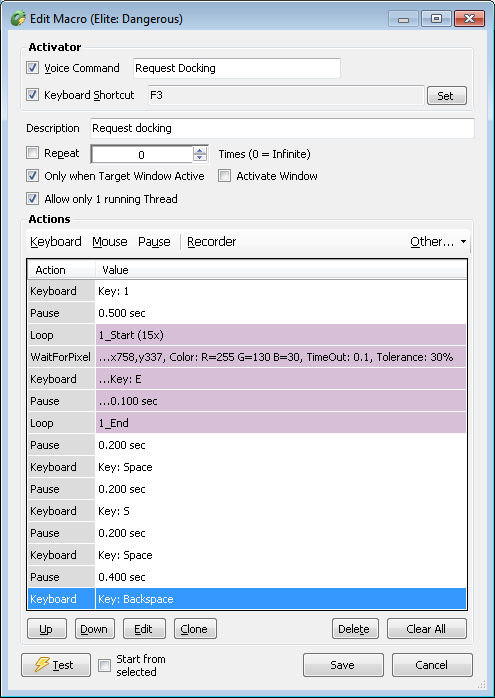Increase Repeat count with up arrow

click(x=200, y=151)
